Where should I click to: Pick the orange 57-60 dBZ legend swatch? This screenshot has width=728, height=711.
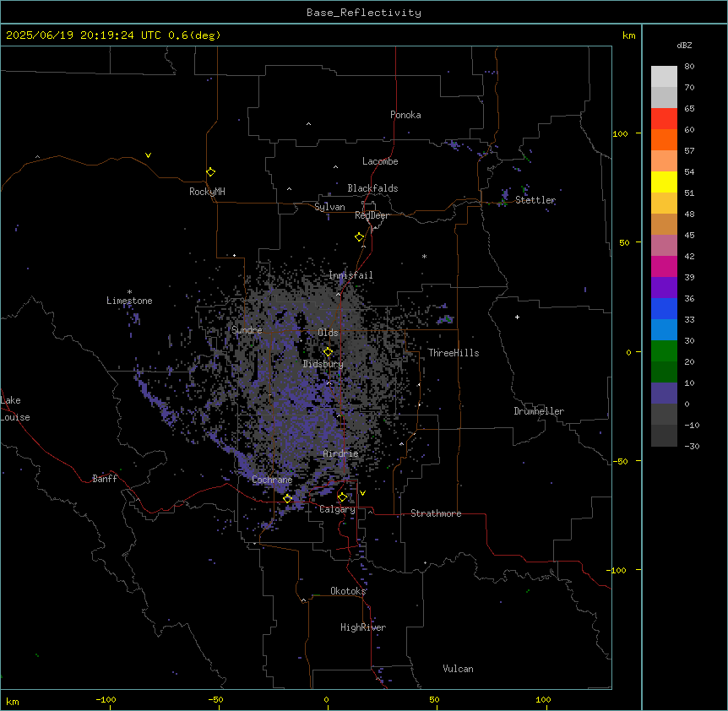tap(664, 139)
